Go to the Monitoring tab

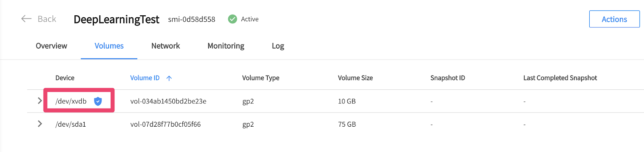coord(226,46)
